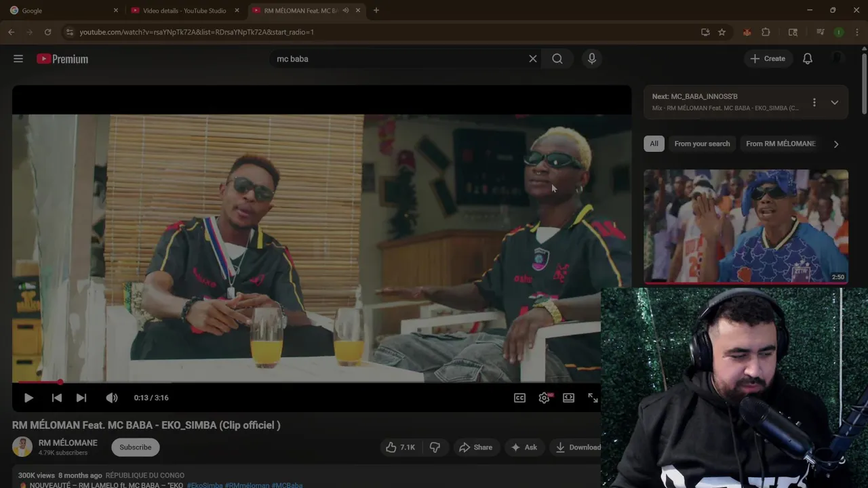The width and height of the screenshot is (868, 488).
Task: Click the video title text
Action: 146,425
